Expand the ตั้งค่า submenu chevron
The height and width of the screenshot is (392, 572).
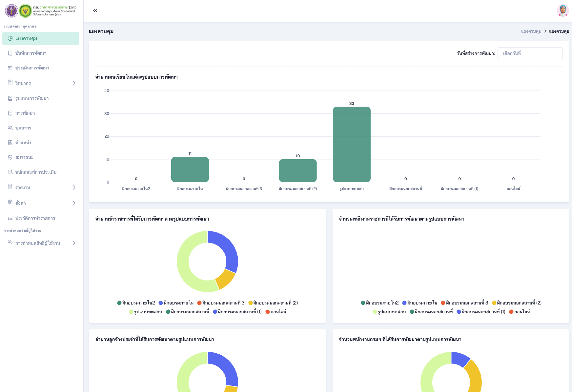coord(74,203)
